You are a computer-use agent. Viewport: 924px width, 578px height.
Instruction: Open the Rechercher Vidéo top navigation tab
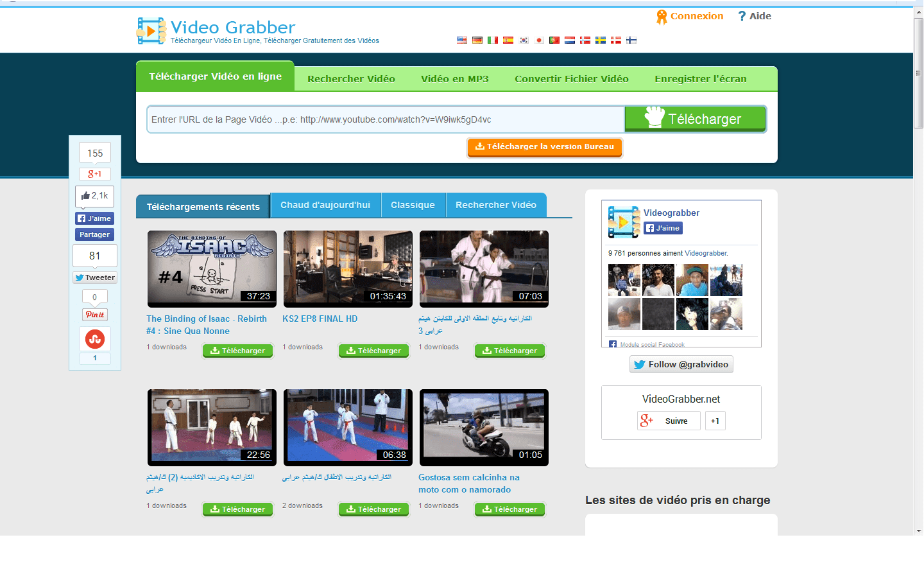351,79
